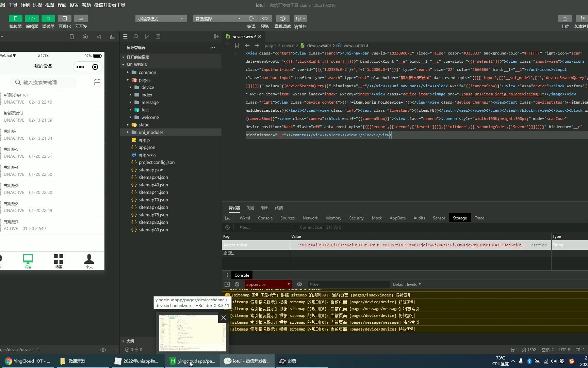
Task: Click the Storage filter input field
Action: coord(265,227)
